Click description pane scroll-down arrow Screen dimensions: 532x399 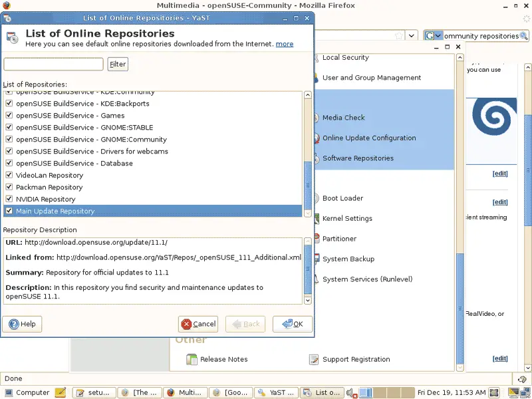coord(308,301)
